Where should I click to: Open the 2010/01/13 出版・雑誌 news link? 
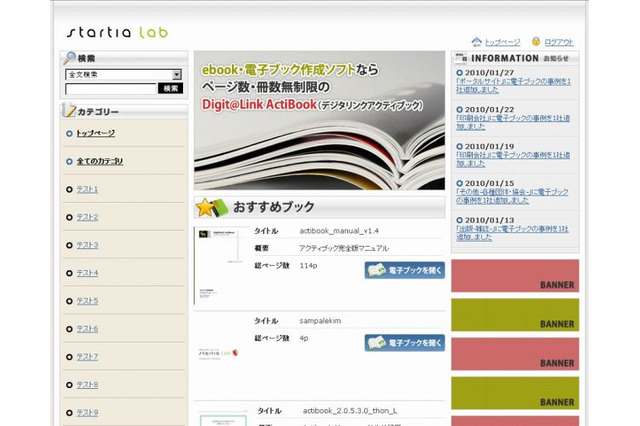pos(512,233)
